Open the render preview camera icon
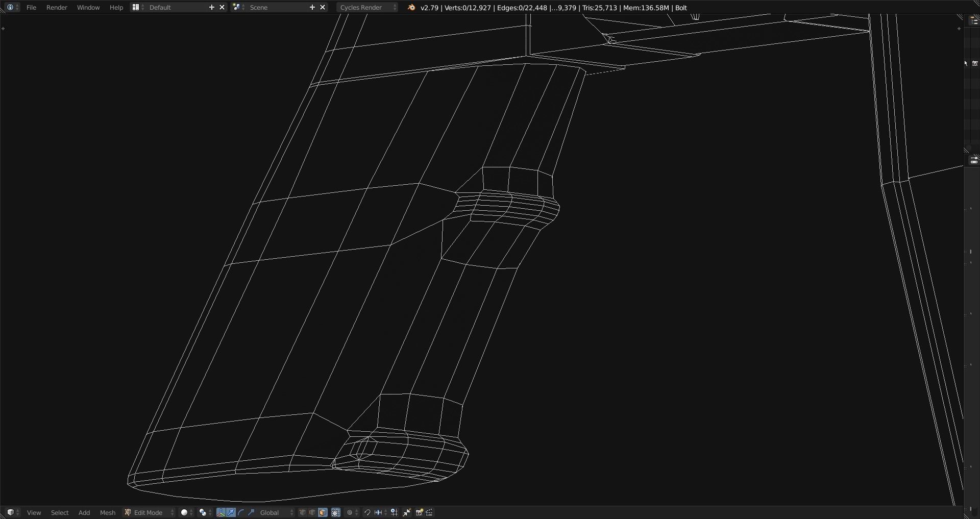 (419, 512)
